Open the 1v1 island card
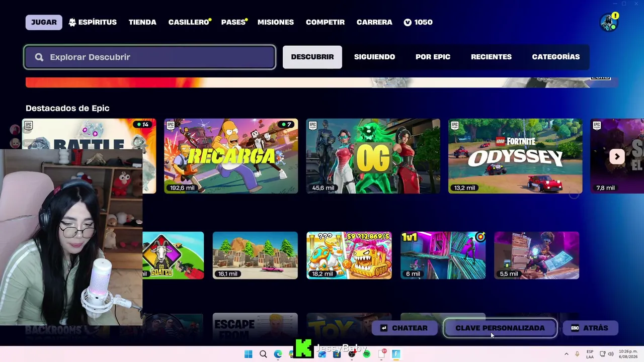Viewport: 644px width, 362px height. coord(443,255)
